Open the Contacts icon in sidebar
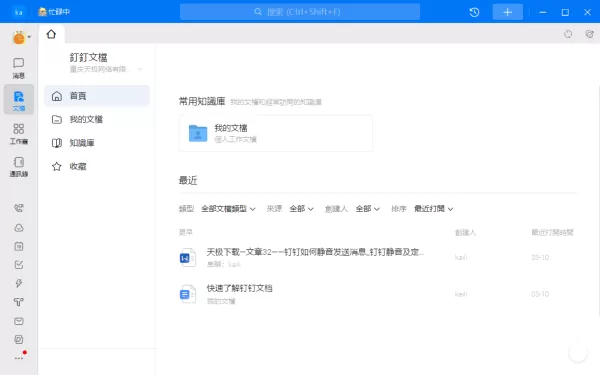 (x=18, y=166)
